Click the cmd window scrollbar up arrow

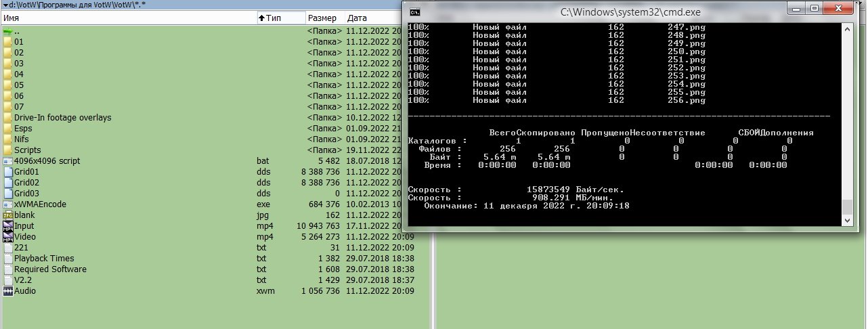tap(848, 28)
